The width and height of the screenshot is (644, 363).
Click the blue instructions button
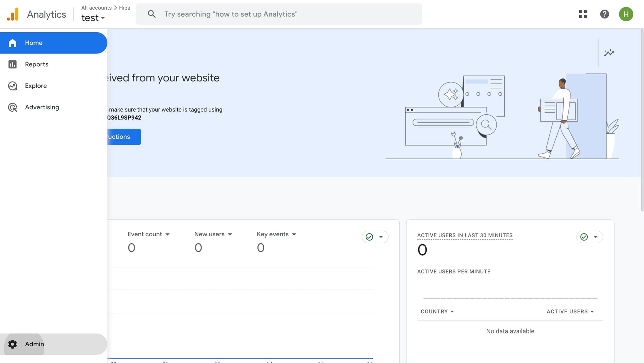point(124,137)
